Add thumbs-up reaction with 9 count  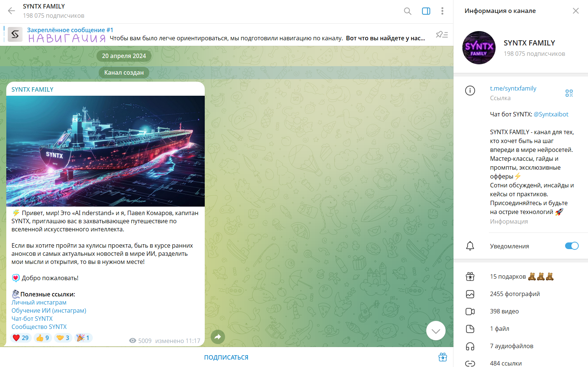[43, 338]
